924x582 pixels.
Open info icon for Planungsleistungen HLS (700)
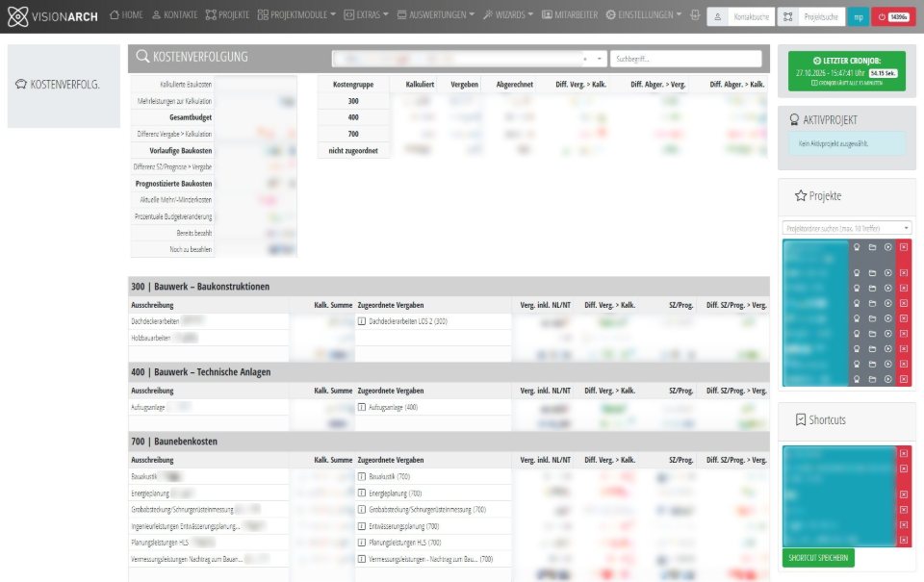[x=362, y=543]
